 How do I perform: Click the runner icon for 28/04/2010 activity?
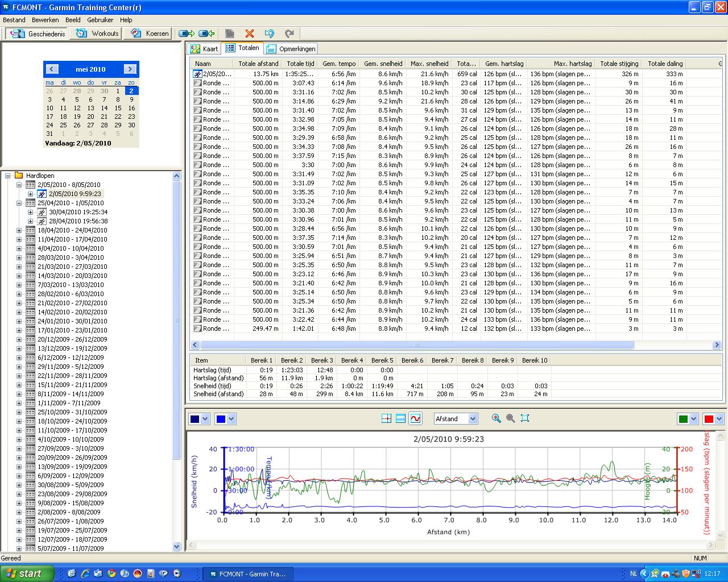point(42,221)
